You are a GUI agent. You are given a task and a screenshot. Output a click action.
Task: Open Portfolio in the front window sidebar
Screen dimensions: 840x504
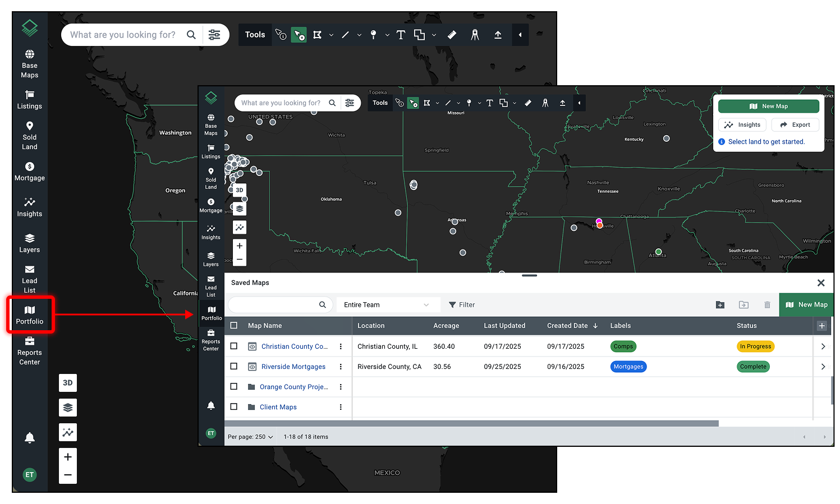coord(212,313)
